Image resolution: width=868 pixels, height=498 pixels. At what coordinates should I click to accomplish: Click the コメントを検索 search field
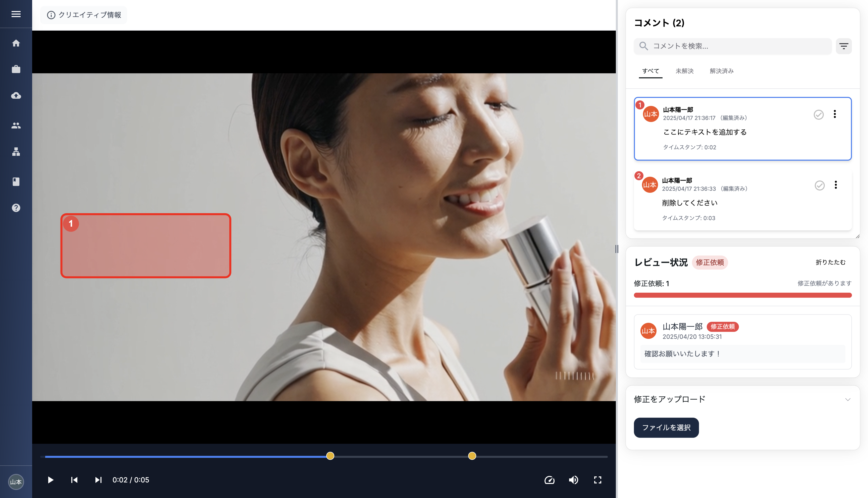(x=732, y=46)
